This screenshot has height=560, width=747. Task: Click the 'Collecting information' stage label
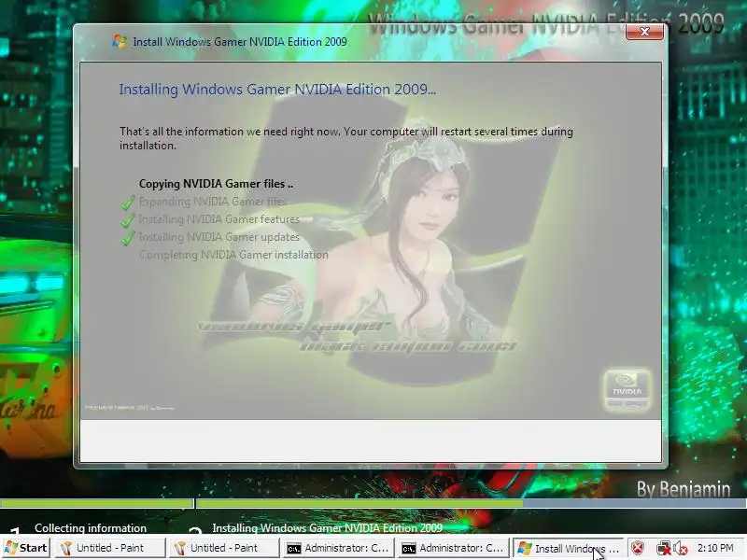[x=91, y=527]
